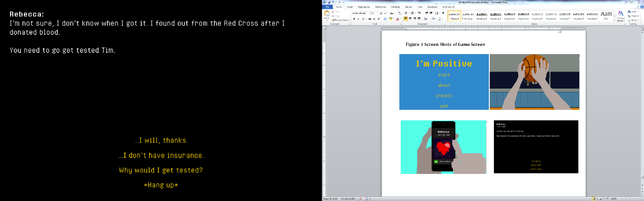Click the Multilevel List icon
Screen dimensions: 644x201
(x=419, y=13)
